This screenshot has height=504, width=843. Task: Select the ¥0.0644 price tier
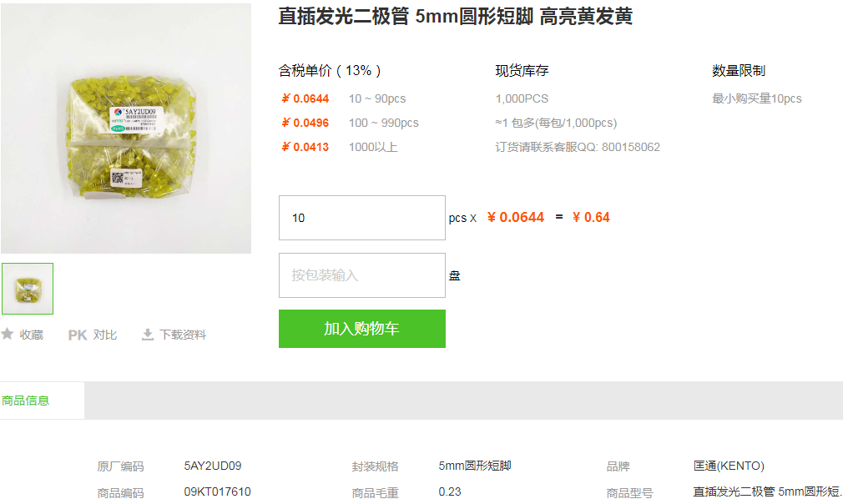305,98
